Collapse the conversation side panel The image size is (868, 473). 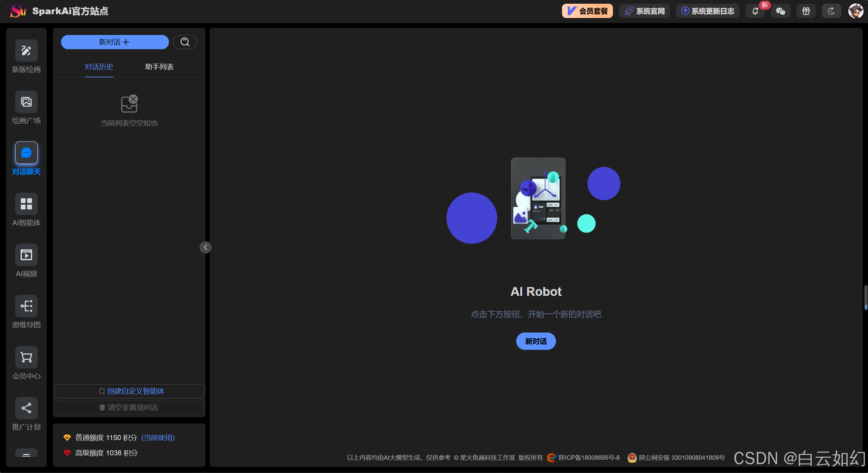206,247
